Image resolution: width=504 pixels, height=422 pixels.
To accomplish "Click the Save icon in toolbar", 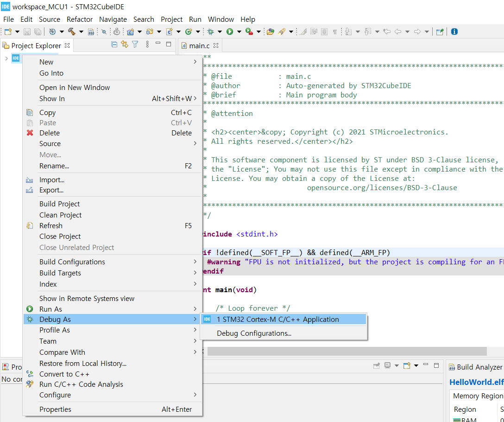I will (27, 32).
